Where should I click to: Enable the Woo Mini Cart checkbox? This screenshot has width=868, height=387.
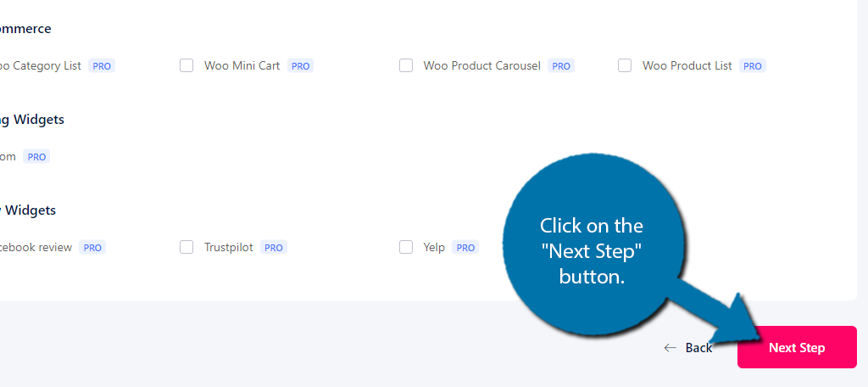[x=186, y=65]
